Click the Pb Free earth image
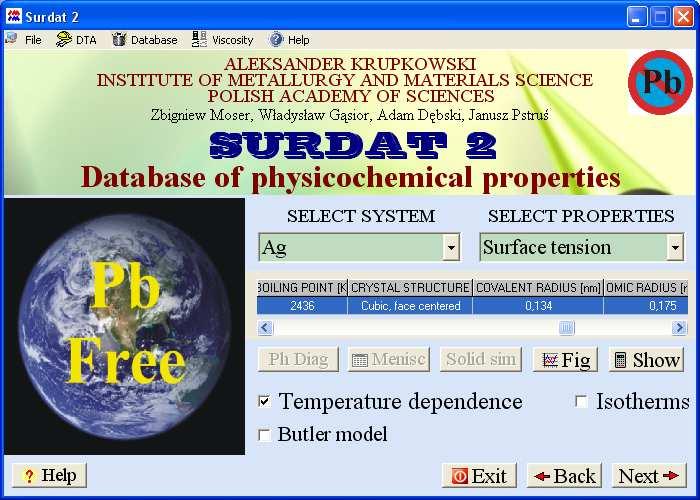The height and width of the screenshot is (500, 700). click(125, 326)
